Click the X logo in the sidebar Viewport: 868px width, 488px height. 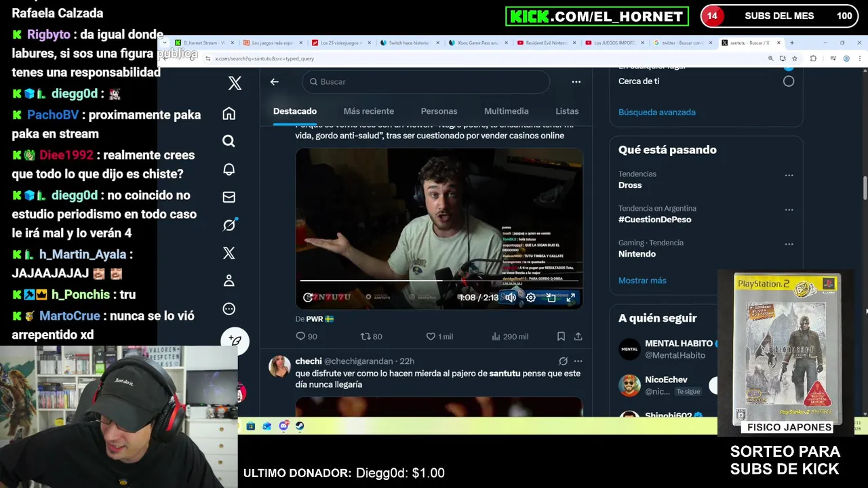click(x=235, y=83)
